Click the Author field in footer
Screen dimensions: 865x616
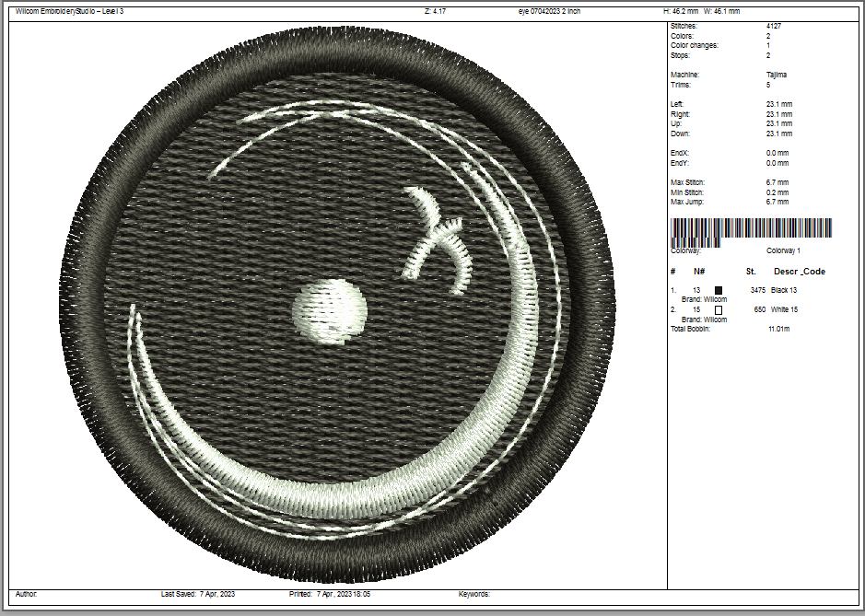click(x=27, y=595)
